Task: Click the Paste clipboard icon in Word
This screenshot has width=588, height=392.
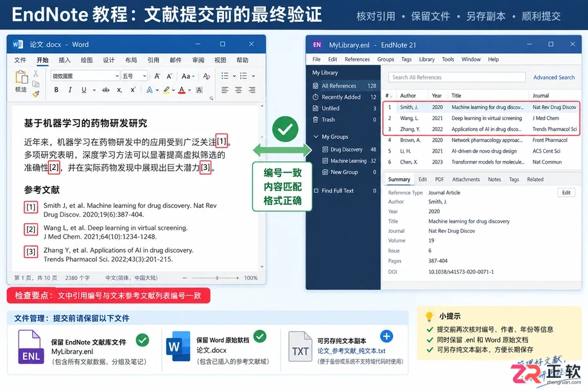Action: (x=21, y=77)
